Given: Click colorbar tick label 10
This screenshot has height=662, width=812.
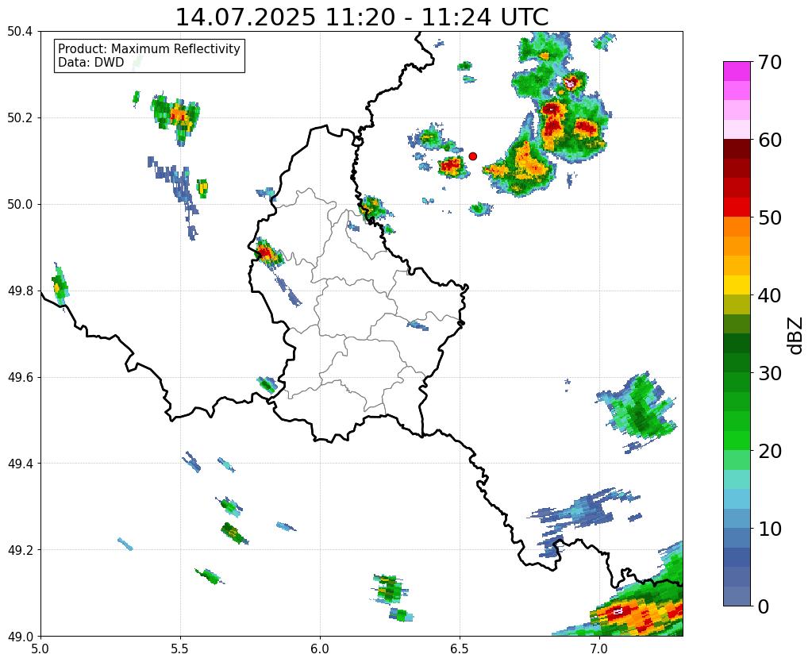Looking at the screenshot, I should coord(768,529).
